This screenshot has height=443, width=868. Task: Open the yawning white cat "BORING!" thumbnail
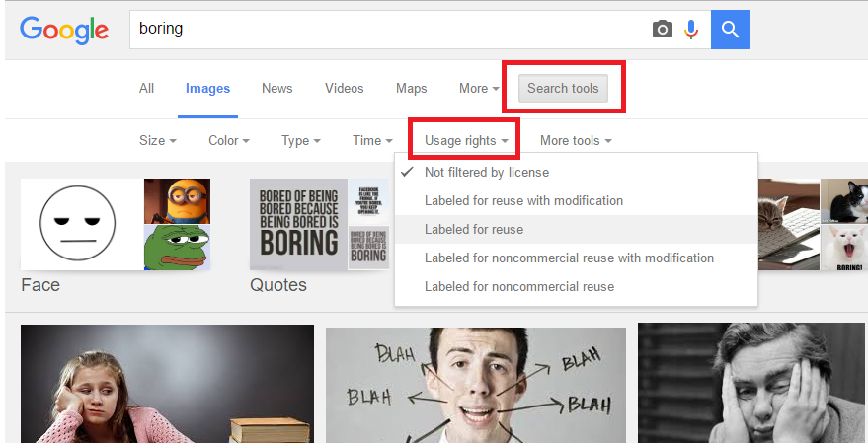tap(843, 248)
